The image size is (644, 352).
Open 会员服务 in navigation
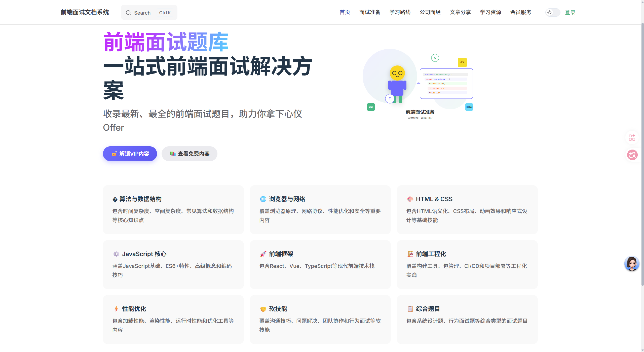[520, 12]
